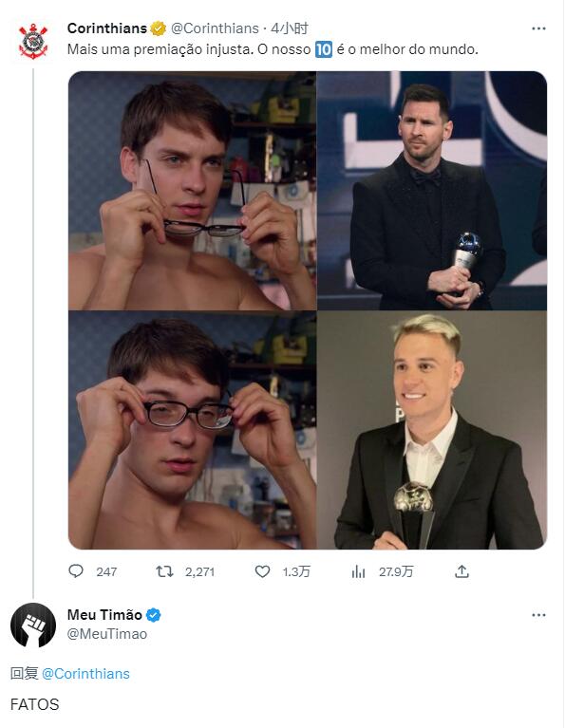
Task: Open more options menu on Meu Timão reply
Action: click(538, 615)
